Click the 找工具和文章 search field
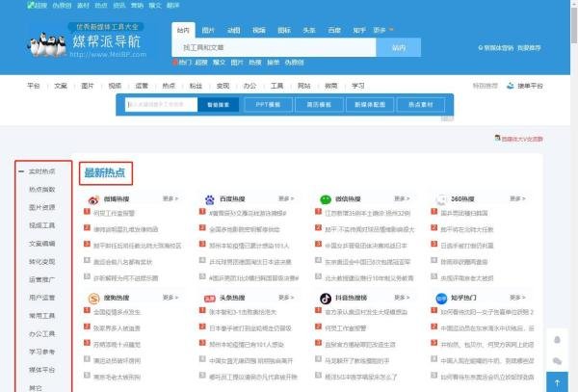Screen dimensions: 578x392 [274, 47]
